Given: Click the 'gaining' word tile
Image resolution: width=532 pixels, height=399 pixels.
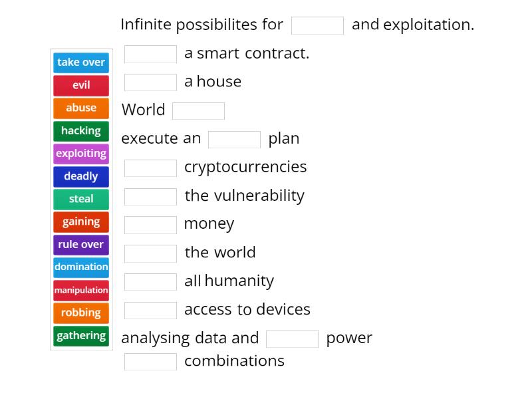Looking at the screenshot, I should [80, 221].
